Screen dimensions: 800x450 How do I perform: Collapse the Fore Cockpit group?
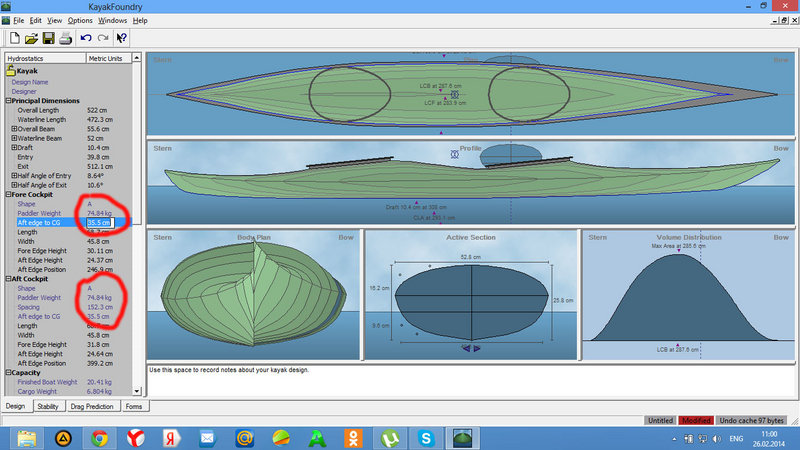(8, 194)
